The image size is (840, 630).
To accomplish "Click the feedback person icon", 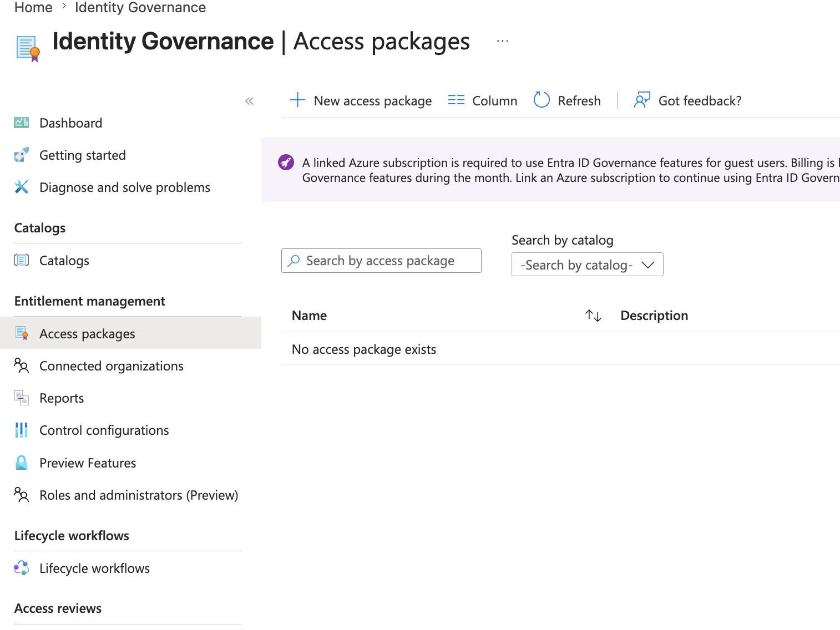I will tap(642, 100).
